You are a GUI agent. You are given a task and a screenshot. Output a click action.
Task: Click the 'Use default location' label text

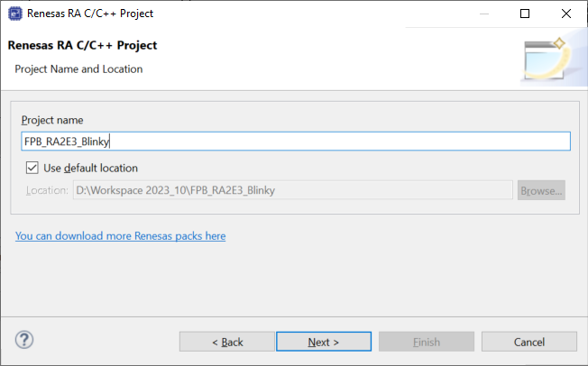[90, 168]
